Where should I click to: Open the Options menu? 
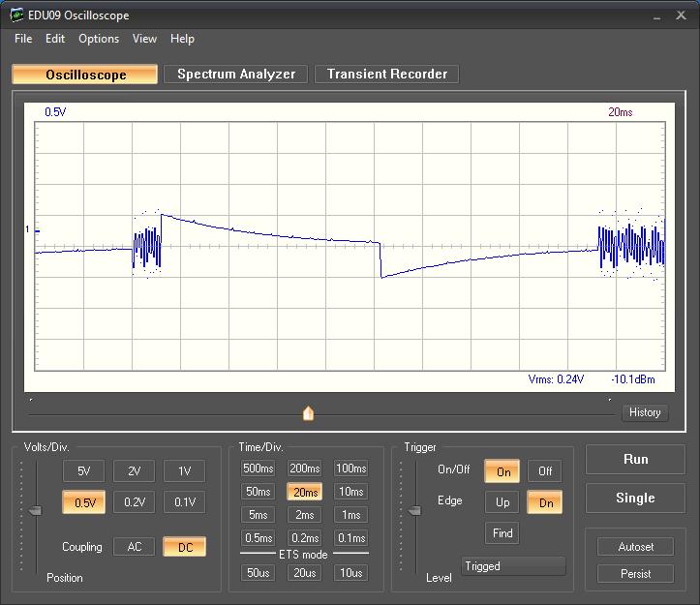pos(99,39)
